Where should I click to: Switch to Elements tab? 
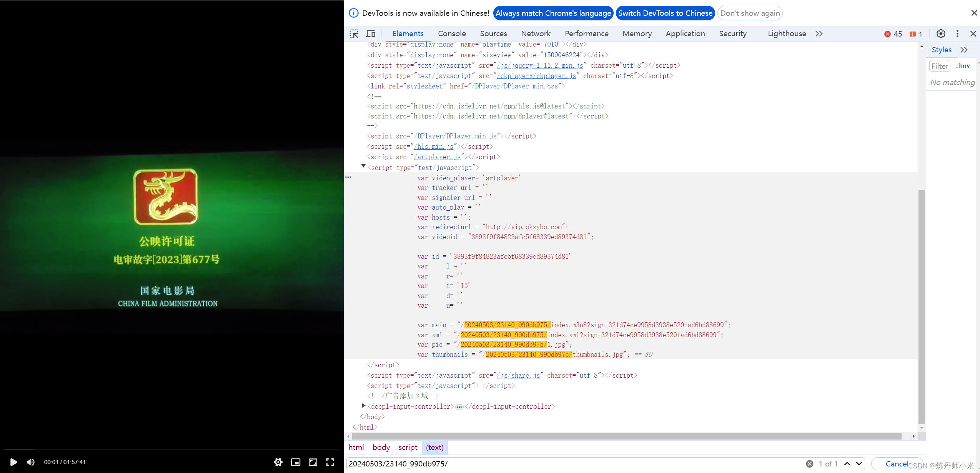(408, 34)
